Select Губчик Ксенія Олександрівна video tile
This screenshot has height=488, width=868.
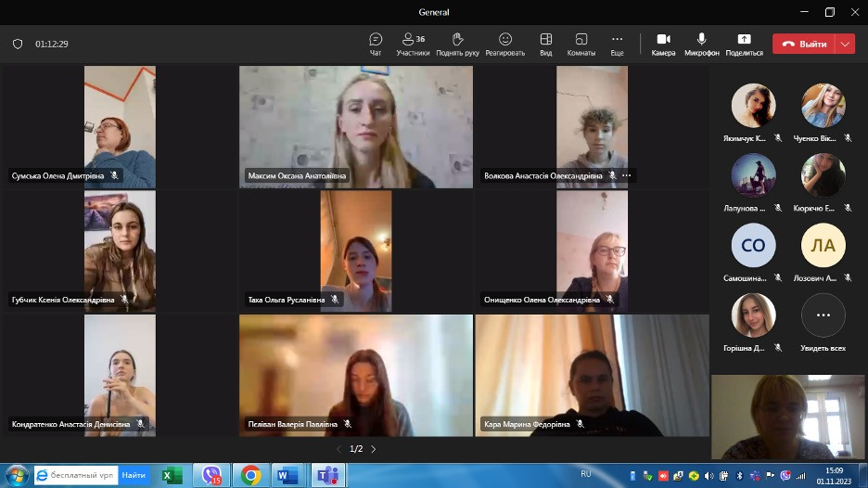point(120,250)
